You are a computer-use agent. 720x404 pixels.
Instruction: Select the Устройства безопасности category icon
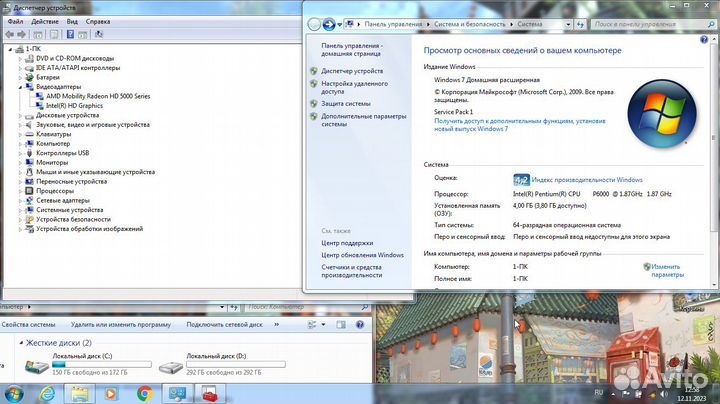pyautogui.click(x=29, y=219)
